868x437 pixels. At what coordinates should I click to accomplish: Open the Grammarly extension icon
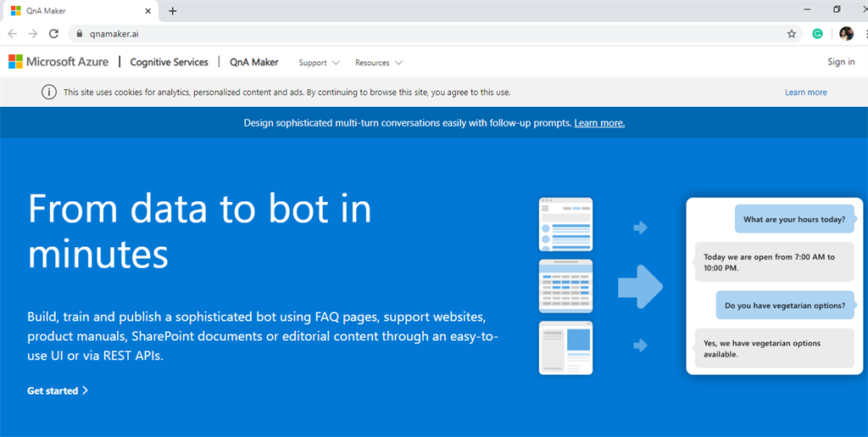click(x=817, y=34)
